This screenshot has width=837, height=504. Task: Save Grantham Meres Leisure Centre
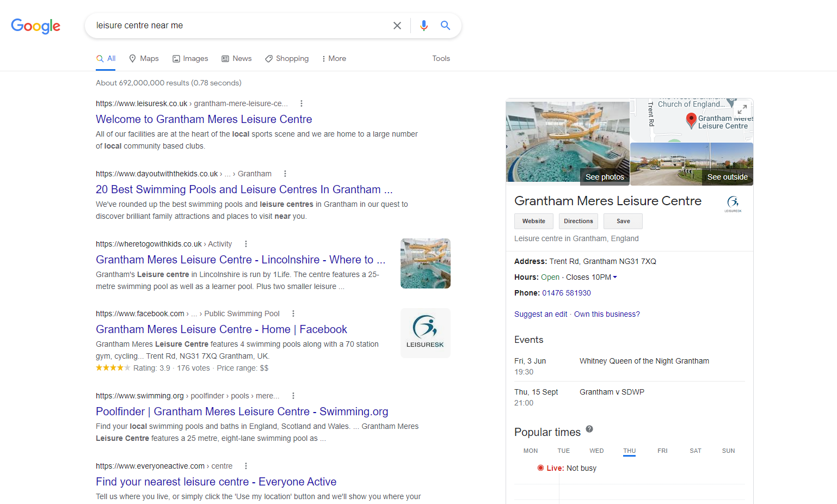(623, 221)
